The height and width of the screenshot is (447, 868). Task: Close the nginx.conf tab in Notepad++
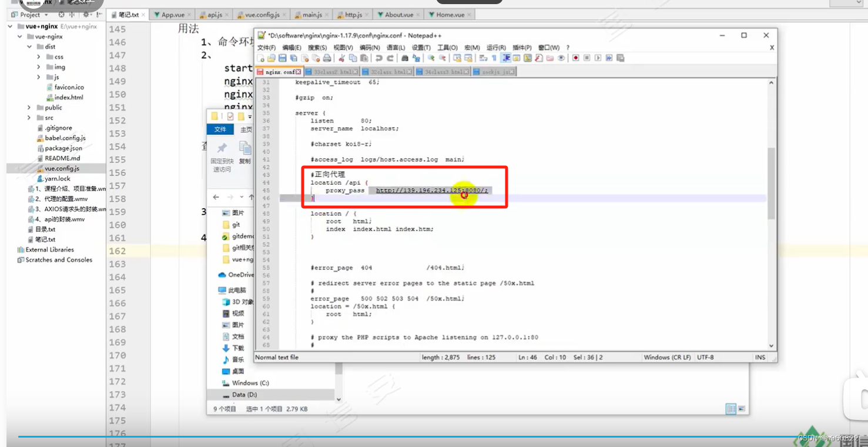pos(299,72)
